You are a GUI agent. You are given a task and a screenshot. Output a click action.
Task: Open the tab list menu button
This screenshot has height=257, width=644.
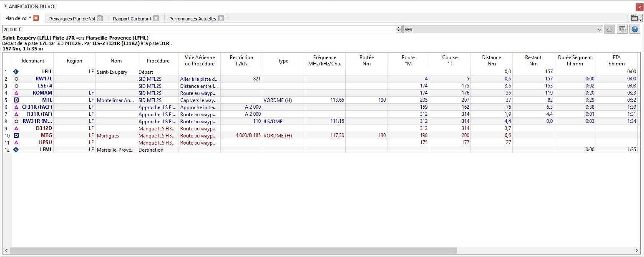pos(635,18)
